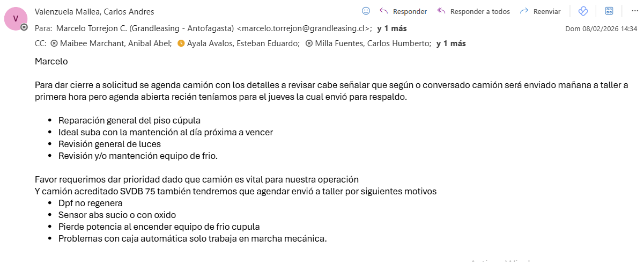Click the sender's pink avatar with V
Screen dimensions: 644x262
pos(15,19)
